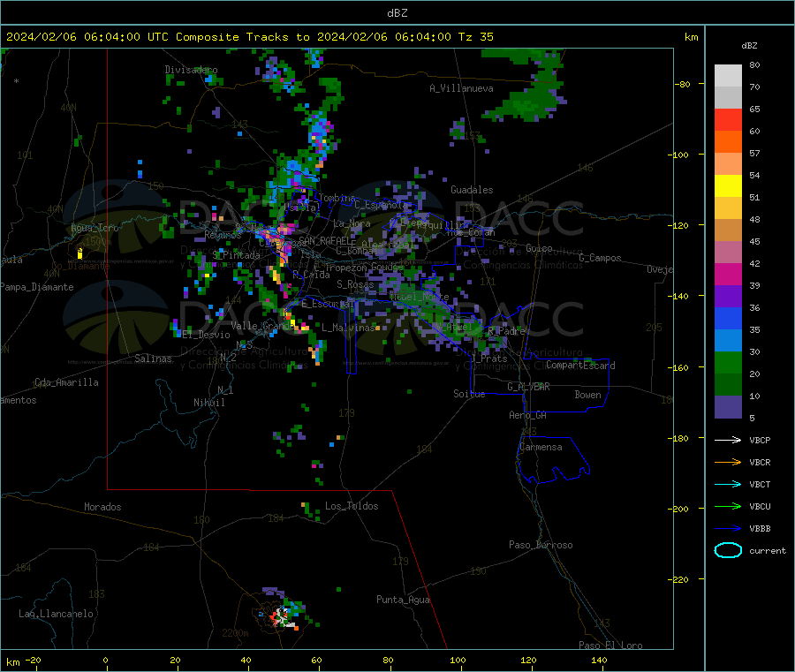795x672 pixels.
Task: Click the 'J_Prats' map label
Action: pyautogui.click(x=488, y=359)
